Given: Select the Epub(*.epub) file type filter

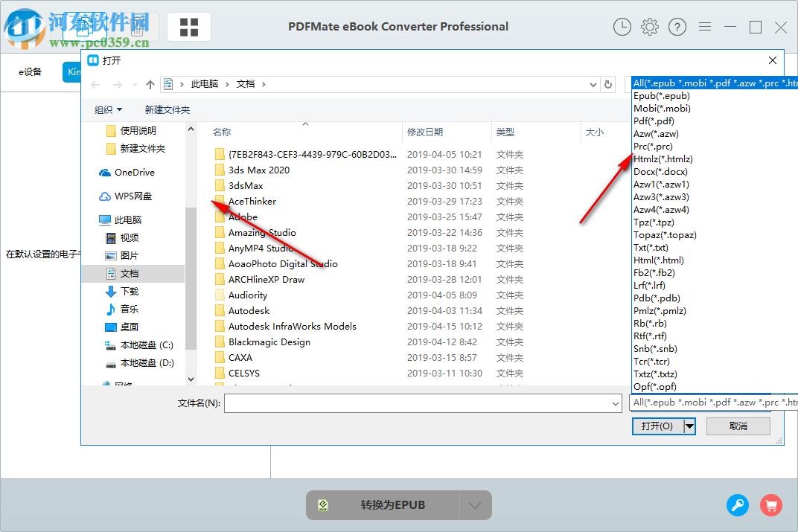Looking at the screenshot, I should (659, 95).
